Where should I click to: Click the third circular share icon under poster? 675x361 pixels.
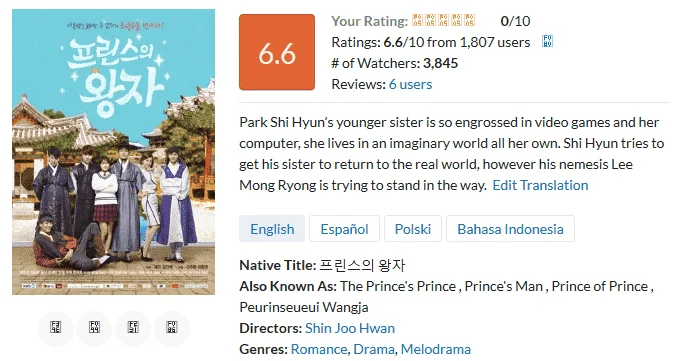pos(133,328)
